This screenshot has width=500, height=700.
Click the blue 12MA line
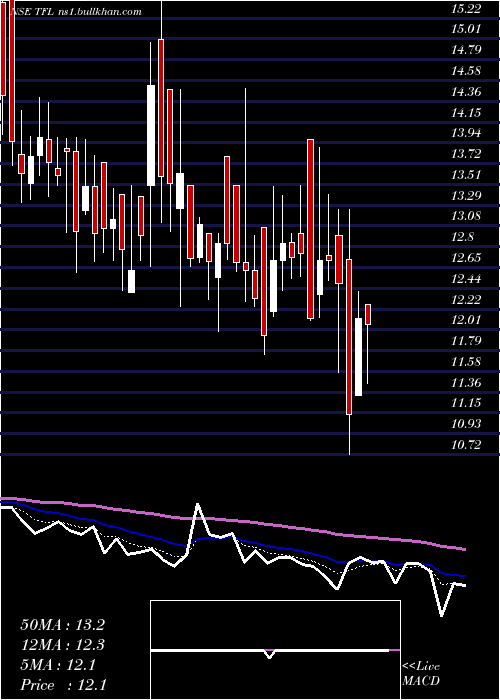tap(232, 538)
